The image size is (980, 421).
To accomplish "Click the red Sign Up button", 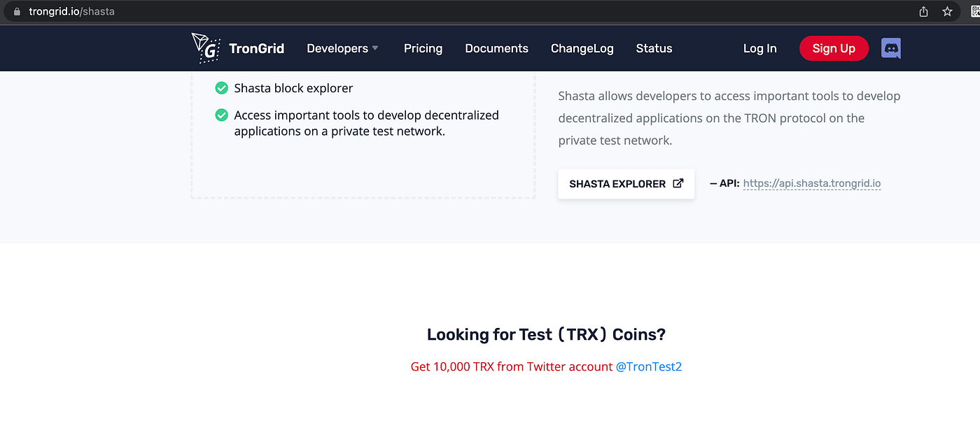I will [x=834, y=48].
